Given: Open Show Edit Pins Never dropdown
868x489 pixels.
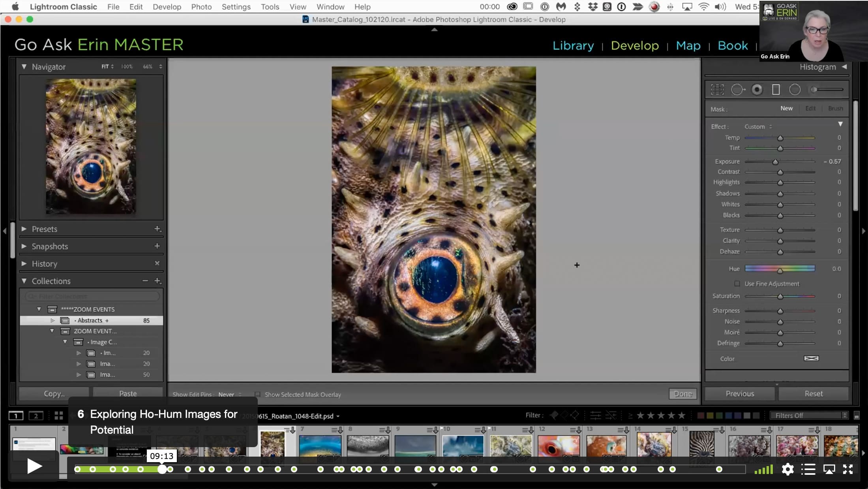Looking at the screenshot, I should 230,394.
